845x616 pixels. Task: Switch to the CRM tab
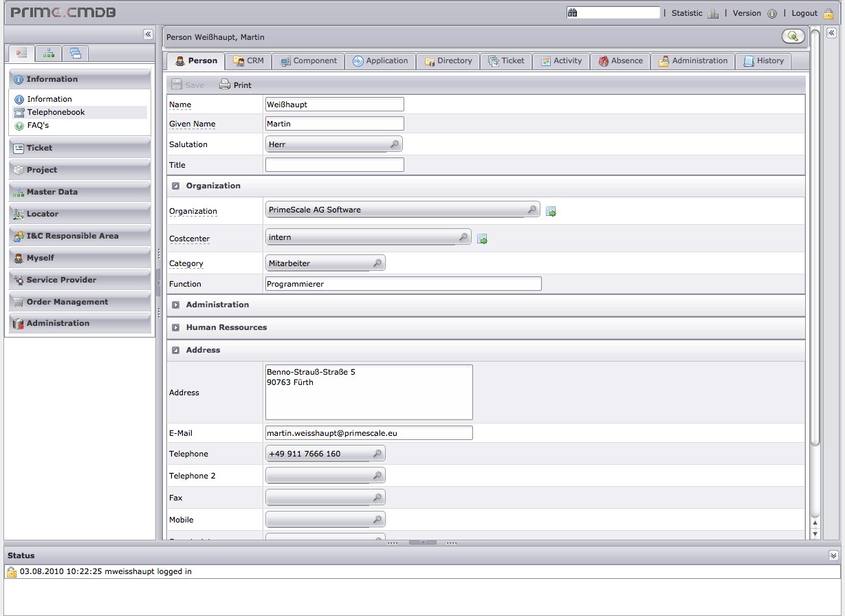(x=248, y=61)
